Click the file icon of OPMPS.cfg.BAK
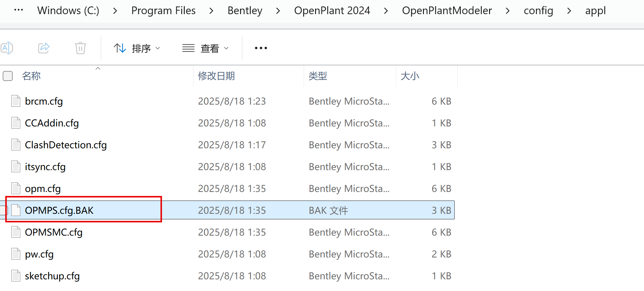Screen dimensions: 644x291 [x=16, y=210]
